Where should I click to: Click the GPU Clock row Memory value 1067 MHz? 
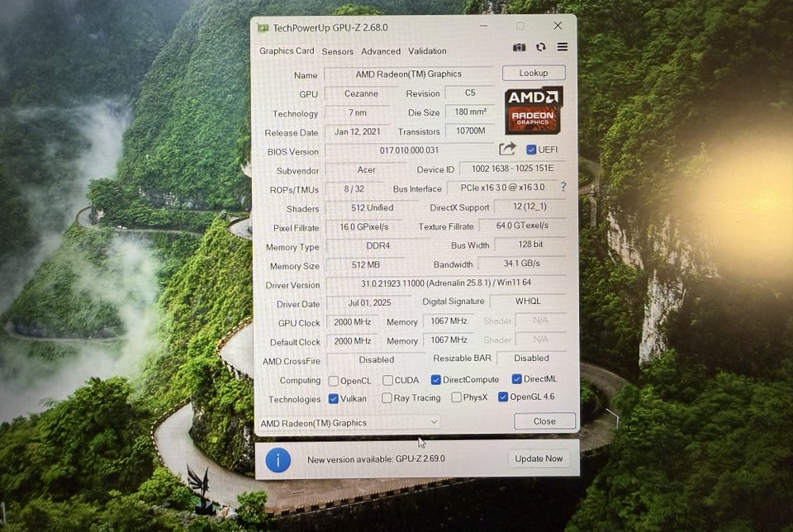coord(449,321)
